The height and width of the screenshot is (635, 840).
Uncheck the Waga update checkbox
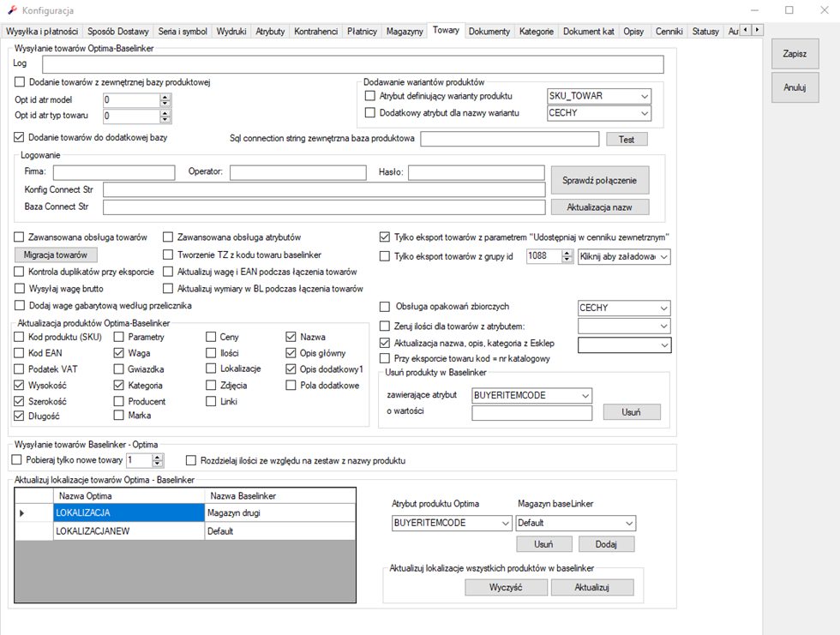click(x=119, y=353)
